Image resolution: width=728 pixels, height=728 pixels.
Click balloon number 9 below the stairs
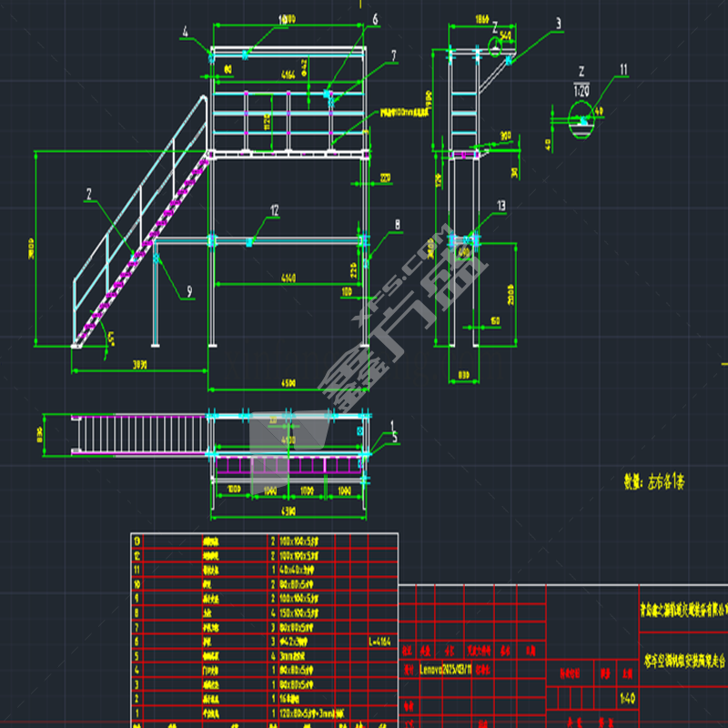pos(189,291)
